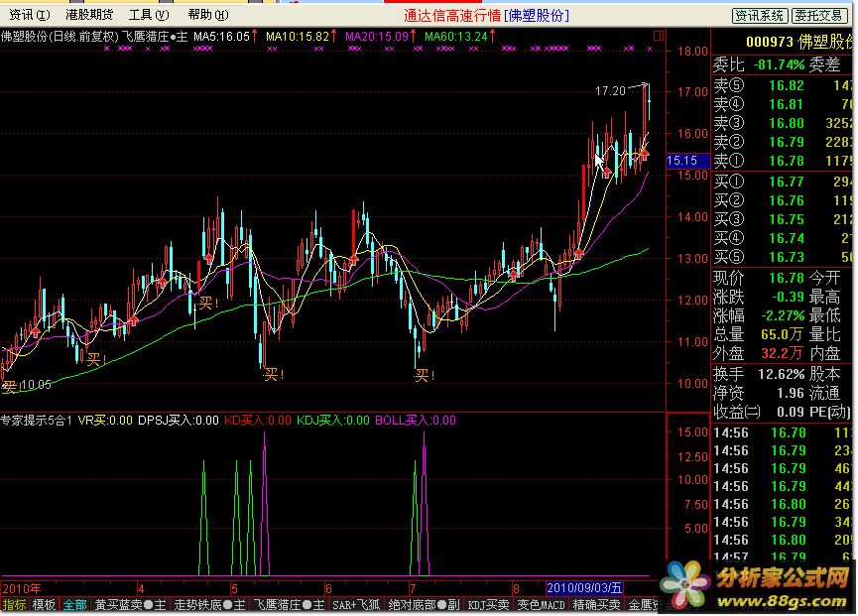Screen dimensions: 858x616
Task: Click the BOLL买入:0.00 label
Action: click(416, 421)
